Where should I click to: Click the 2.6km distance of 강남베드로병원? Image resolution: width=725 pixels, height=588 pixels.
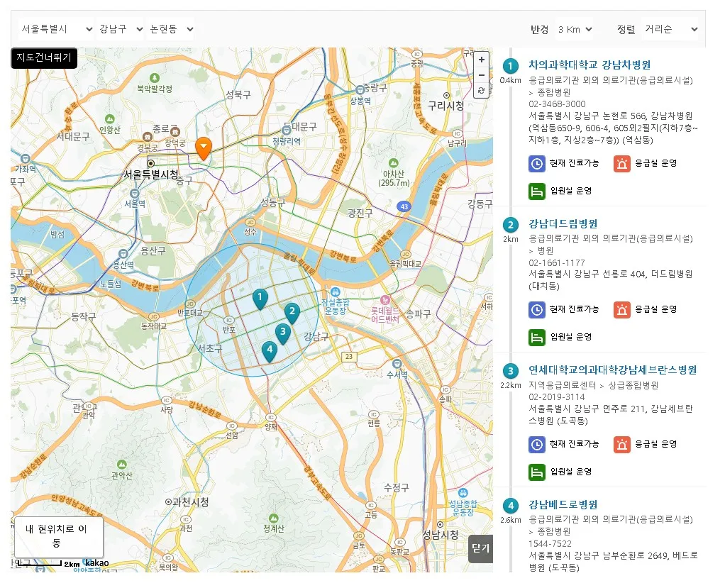click(511, 520)
